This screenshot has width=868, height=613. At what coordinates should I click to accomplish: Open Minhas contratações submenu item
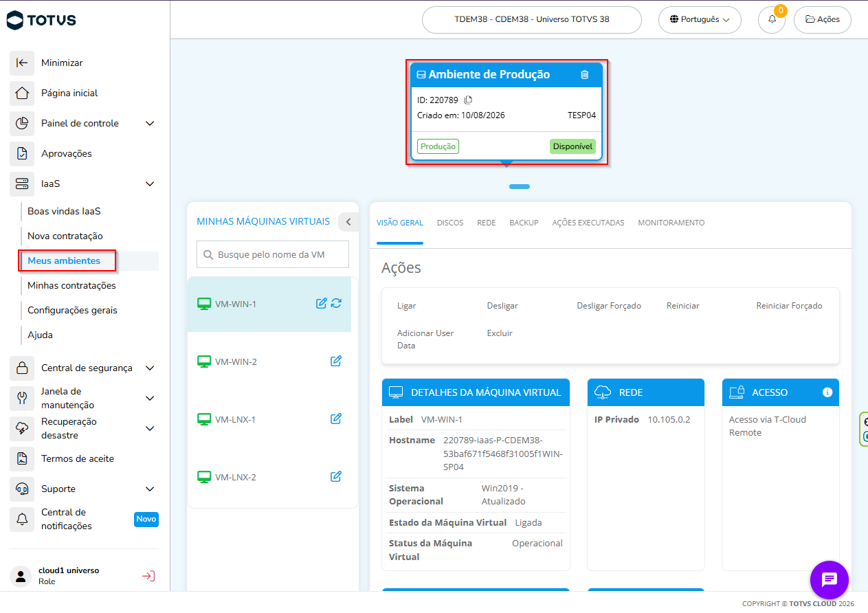point(71,285)
